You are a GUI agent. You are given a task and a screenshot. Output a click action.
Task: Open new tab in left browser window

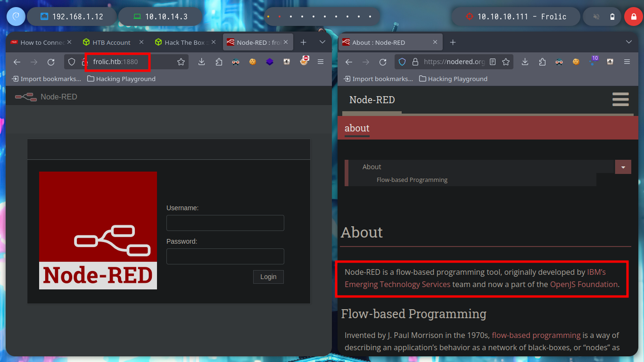coord(304,42)
